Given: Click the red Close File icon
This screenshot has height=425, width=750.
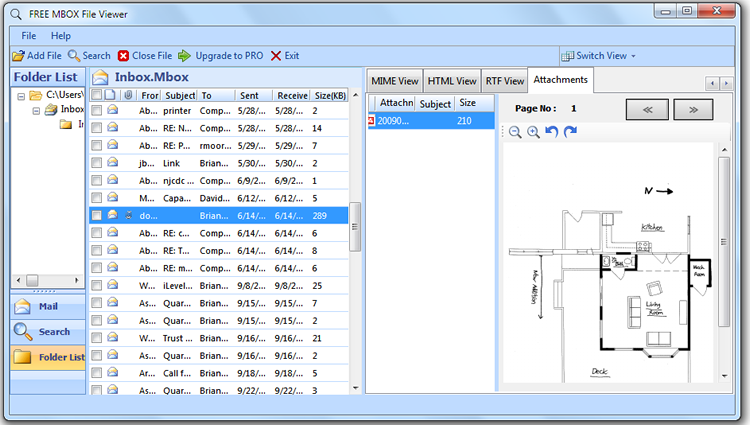Looking at the screenshot, I should click(x=123, y=56).
